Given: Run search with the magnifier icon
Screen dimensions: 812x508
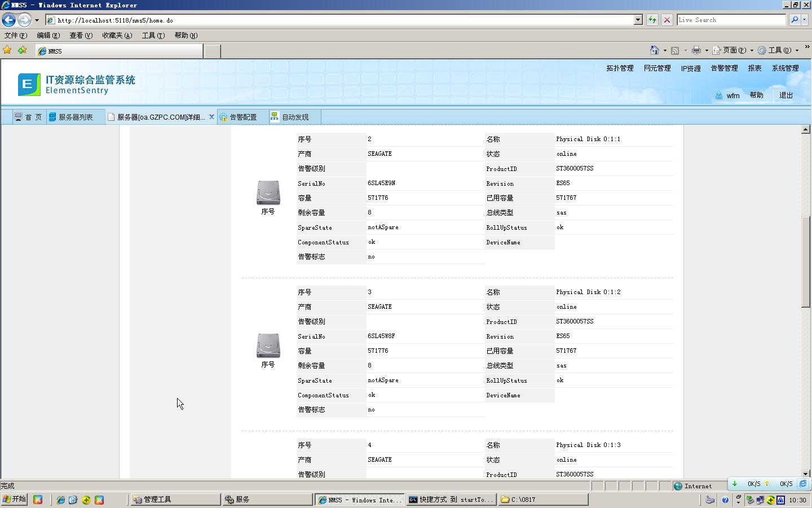Looking at the screenshot, I should click(795, 20).
